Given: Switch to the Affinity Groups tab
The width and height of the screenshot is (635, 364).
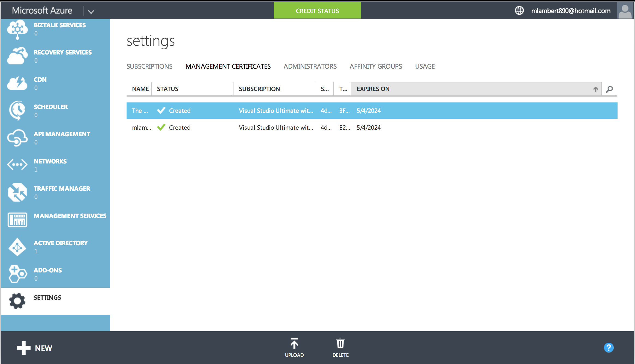Looking at the screenshot, I should pyautogui.click(x=376, y=66).
